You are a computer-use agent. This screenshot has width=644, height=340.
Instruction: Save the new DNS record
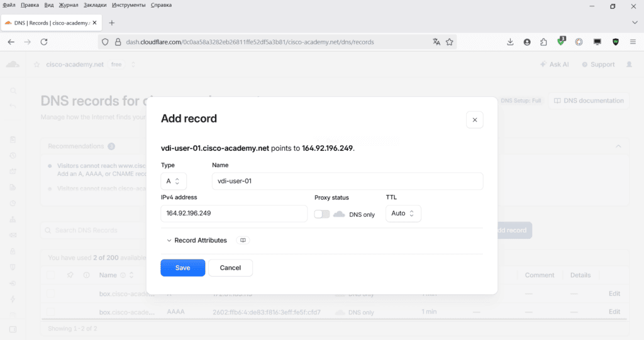coord(183,268)
